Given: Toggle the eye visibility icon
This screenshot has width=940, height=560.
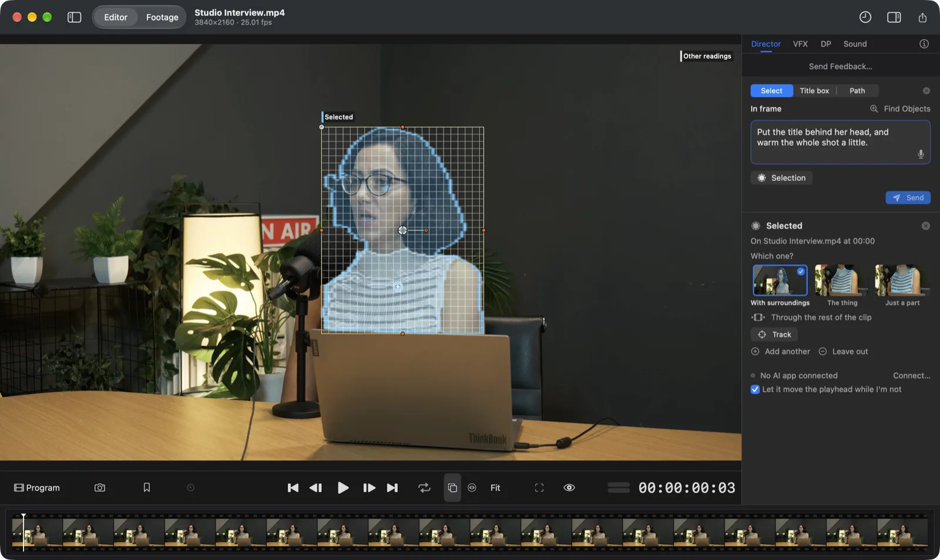Looking at the screenshot, I should click(x=569, y=488).
